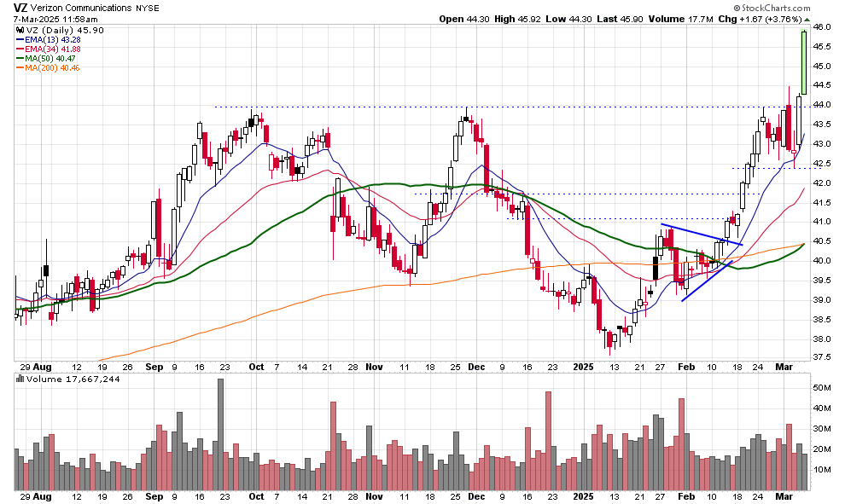This screenshot has width=845, height=504.
Task: Click the 43.5 price axis label
Action: 822,125
